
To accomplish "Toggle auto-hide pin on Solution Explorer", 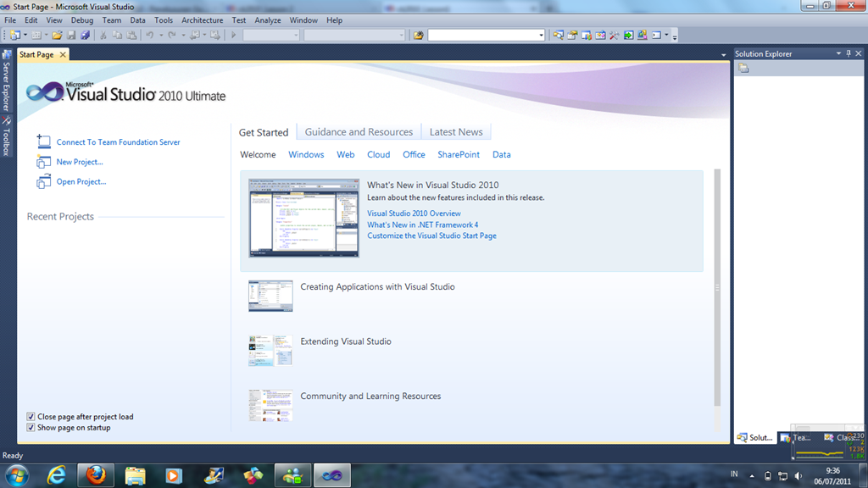I will pos(849,53).
